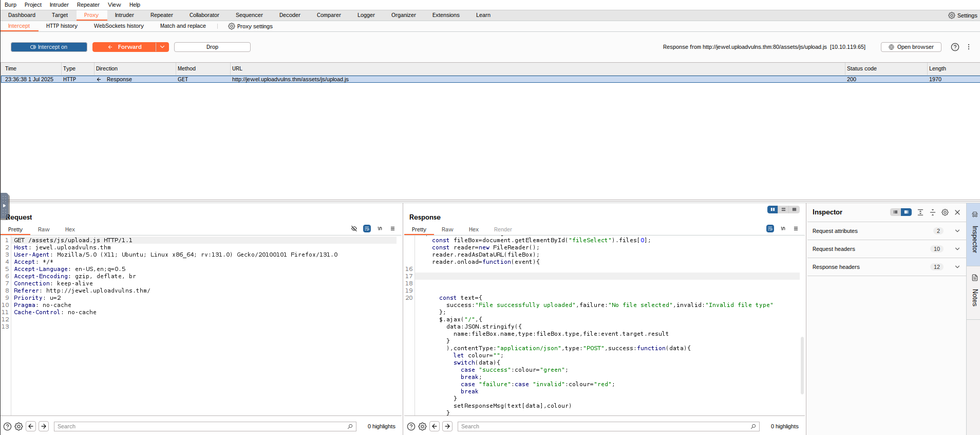Dock Inspector panel to the left
This screenshot has width=980, height=435.
(895, 212)
